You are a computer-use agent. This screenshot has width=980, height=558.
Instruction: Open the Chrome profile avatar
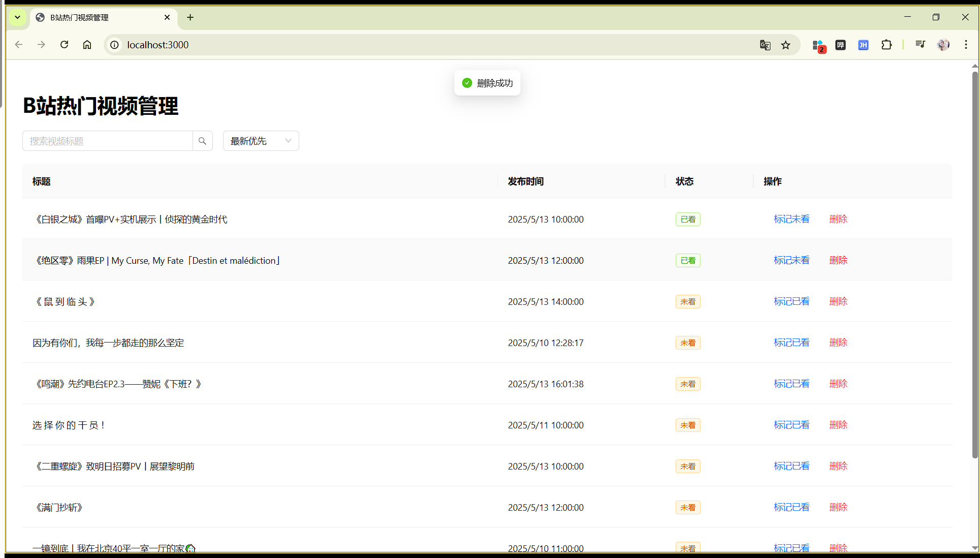[x=943, y=45]
